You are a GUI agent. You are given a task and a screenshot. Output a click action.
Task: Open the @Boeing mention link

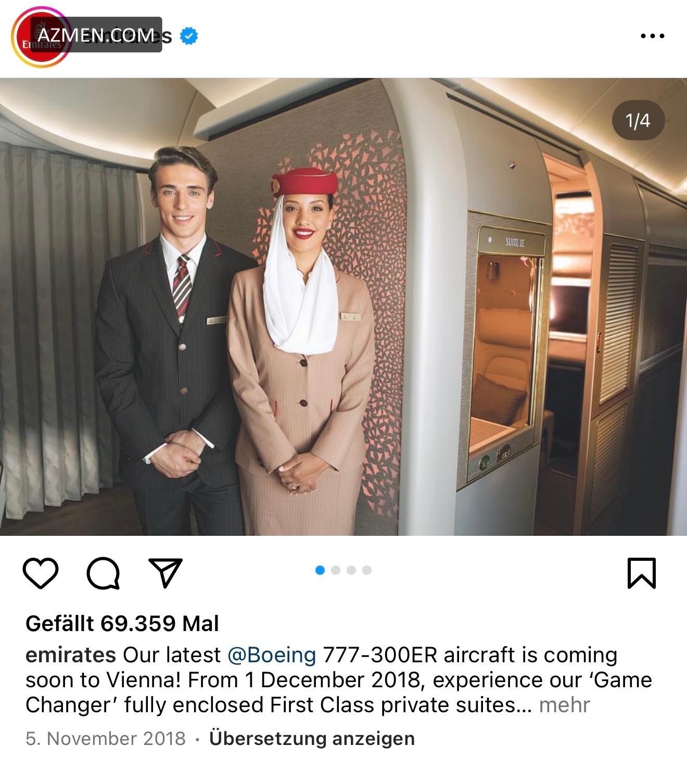(272, 655)
